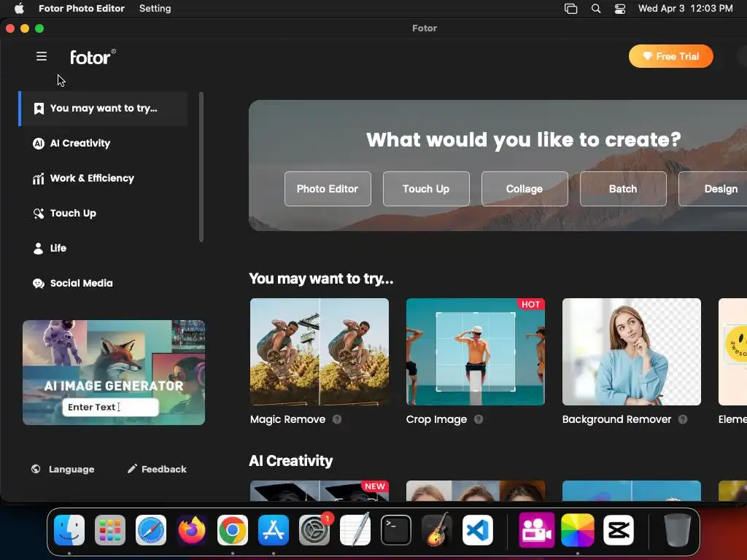Open CapCut from the dock
Image resolution: width=747 pixels, height=560 pixels.
(619, 530)
